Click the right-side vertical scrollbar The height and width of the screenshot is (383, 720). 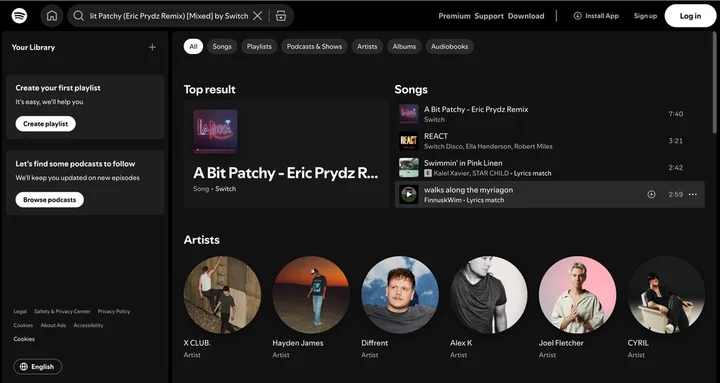pos(714,83)
